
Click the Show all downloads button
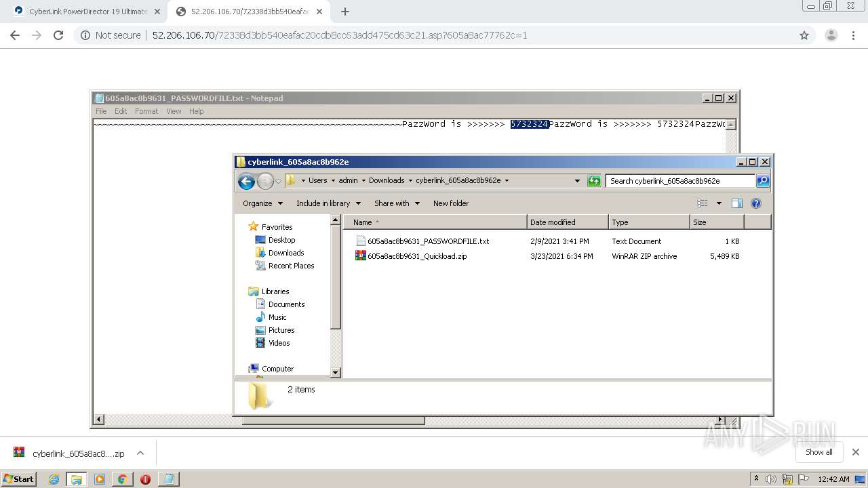click(x=819, y=452)
